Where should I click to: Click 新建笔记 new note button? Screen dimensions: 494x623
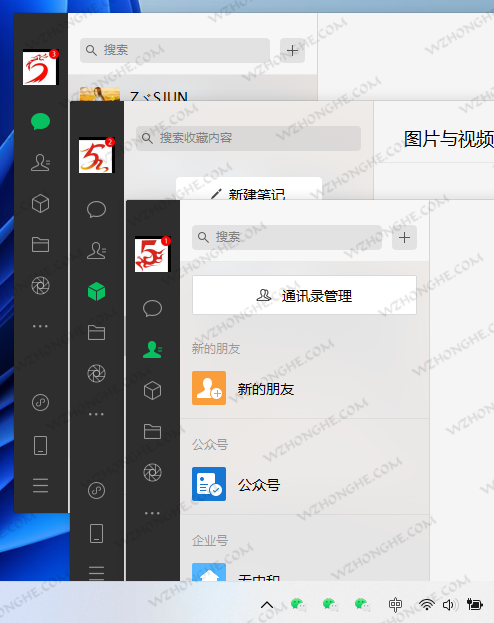click(x=249, y=189)
